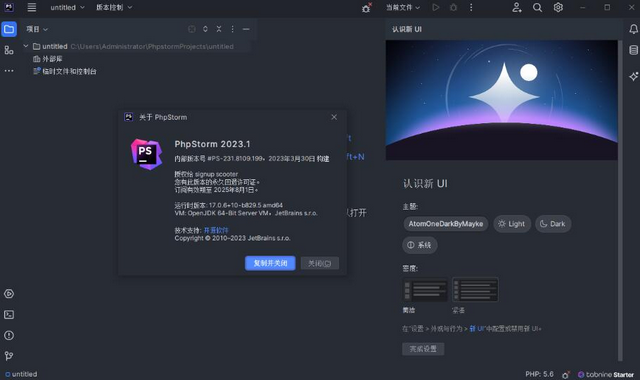Screen dimensions: 641x382
Task: Open the current file run configuration dropdown
Action: 403,7
